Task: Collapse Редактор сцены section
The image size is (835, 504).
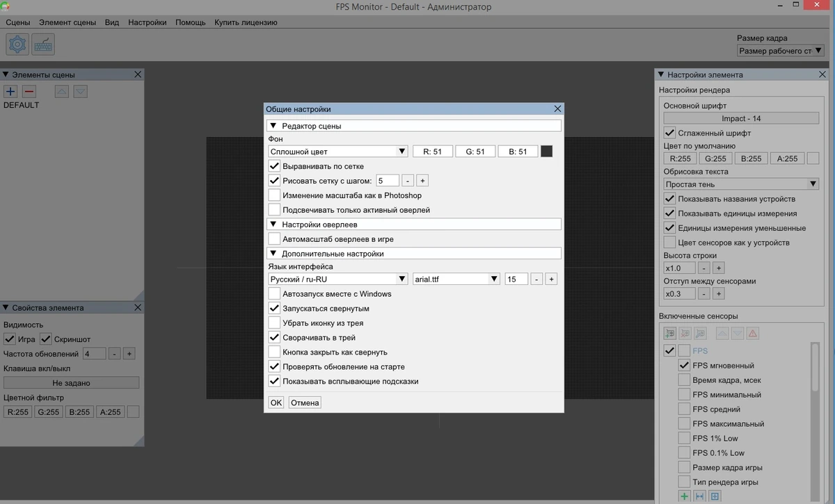Action: [414, 126]
